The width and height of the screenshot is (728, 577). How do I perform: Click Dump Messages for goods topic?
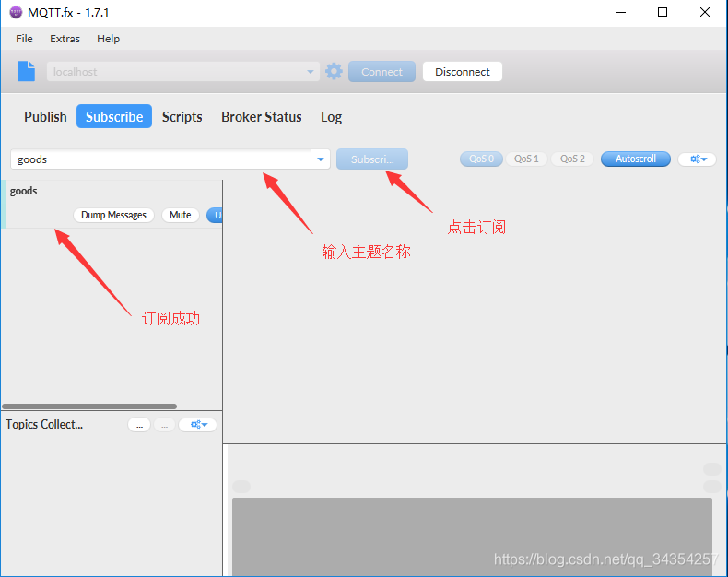(x=113, y=215)
